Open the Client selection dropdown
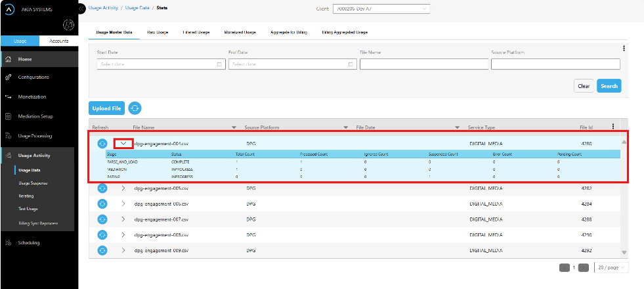 tap(381, 9)
